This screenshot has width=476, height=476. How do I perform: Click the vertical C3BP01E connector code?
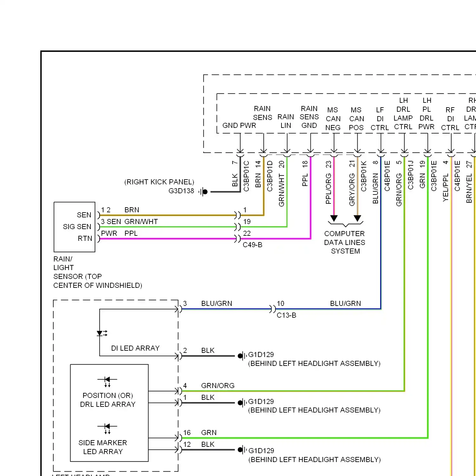click(x=434, y=176)
